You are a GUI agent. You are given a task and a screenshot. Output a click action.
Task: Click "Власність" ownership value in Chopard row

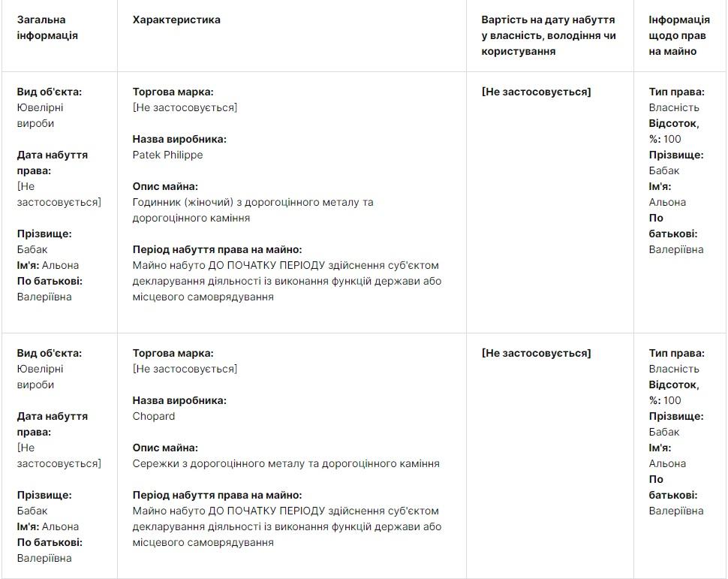point(673,369)
